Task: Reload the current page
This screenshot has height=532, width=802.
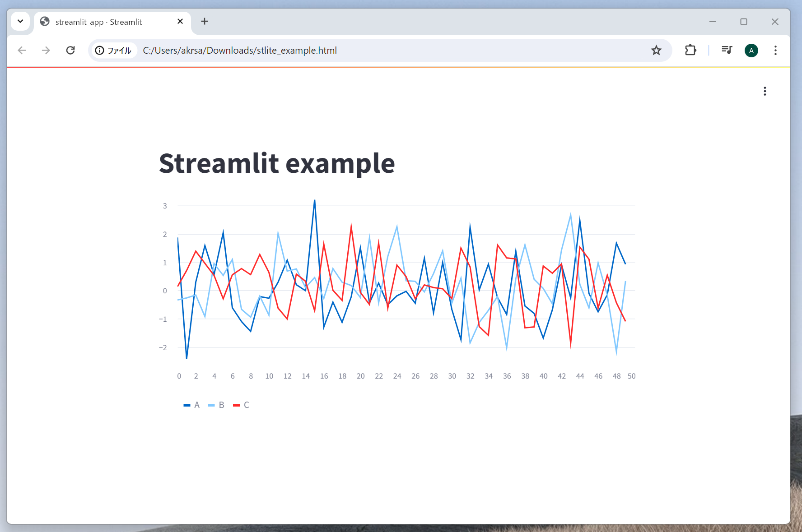Action: point(70,50)
